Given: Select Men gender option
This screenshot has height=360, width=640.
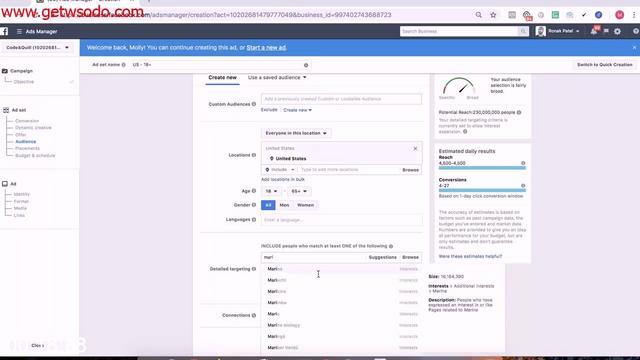Looking at the screenshot, I should (x=284, y=205).
